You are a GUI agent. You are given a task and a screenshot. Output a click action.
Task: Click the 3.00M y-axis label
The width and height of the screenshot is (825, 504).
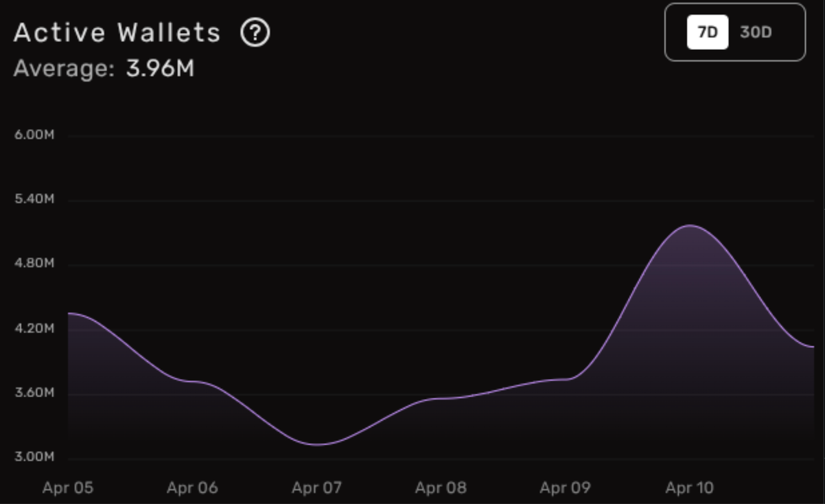coord(34,457)
